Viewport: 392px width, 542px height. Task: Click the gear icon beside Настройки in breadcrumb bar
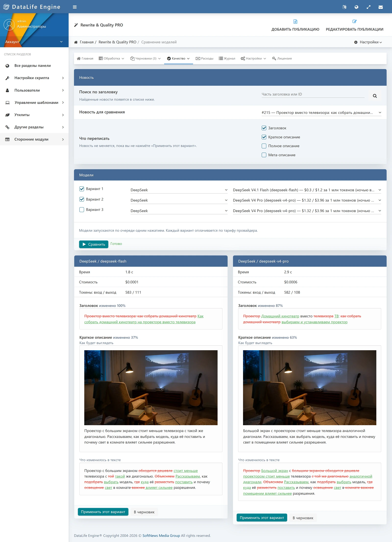356,42
